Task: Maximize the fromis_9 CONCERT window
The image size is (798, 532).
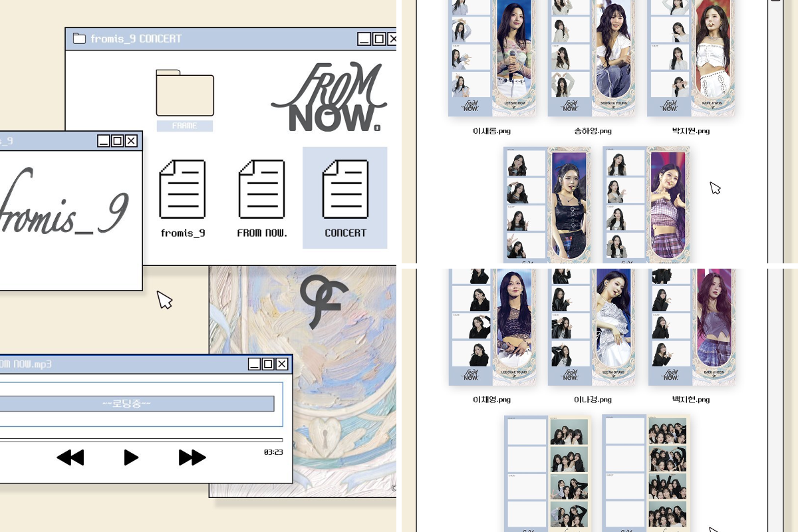Action: [378, 39]
